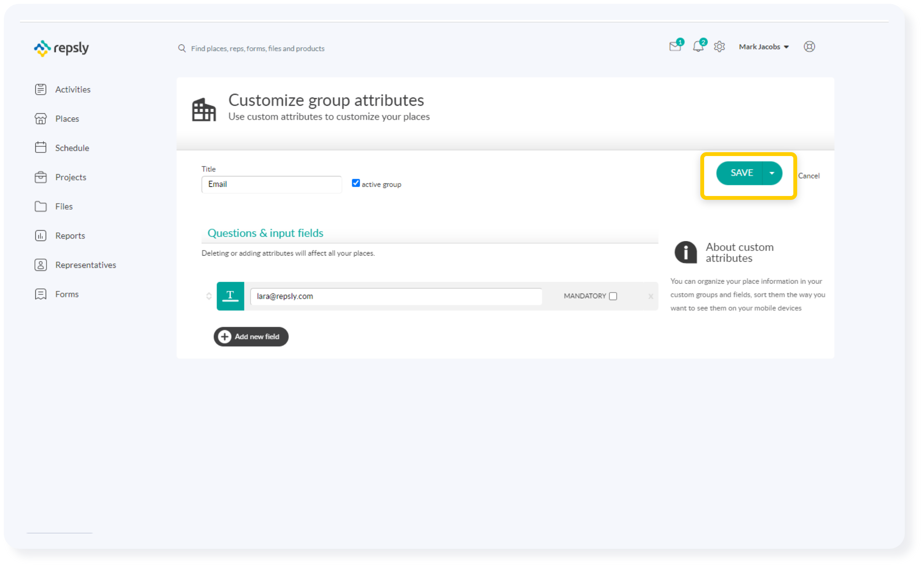Viewport: 924px width, 568px height.
Task: Expand the SAVE button dropdown arrow
Action: click(772, 173)
